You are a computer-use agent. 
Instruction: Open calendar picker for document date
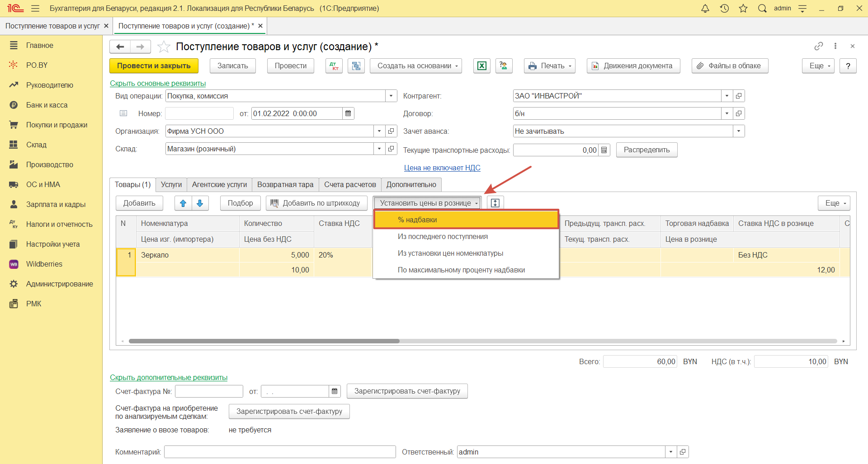348,113
